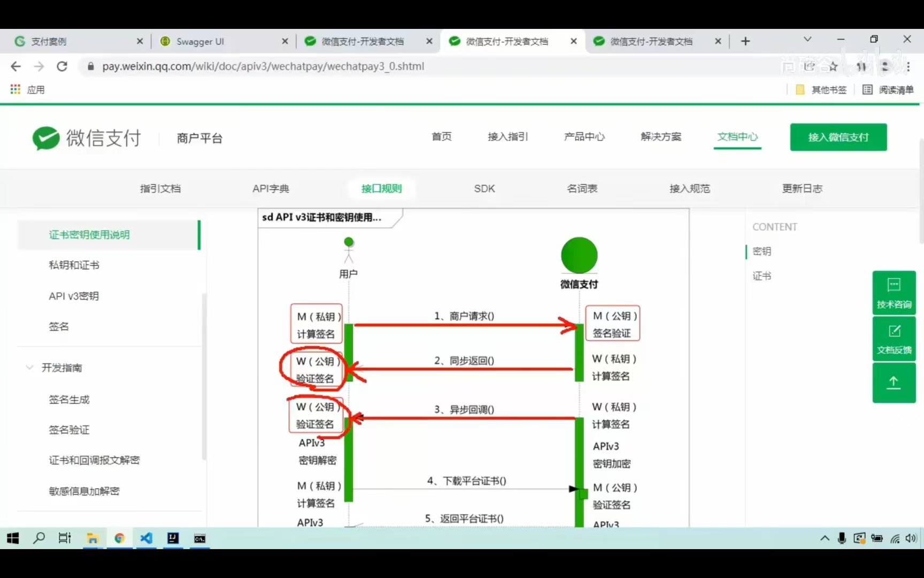Open Task View on the taskbar
Image resolution: width=924 pixels, height=578 pixels.
click(65, 538)
